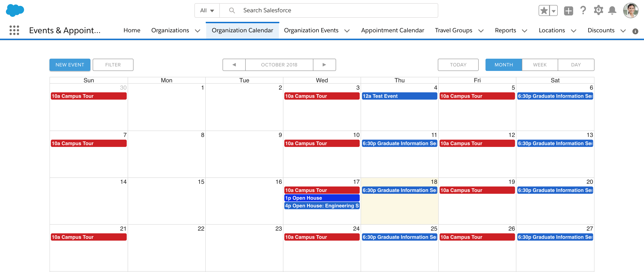View notifications via bell icon
The image size is (644, 272).
click(612, 10)
